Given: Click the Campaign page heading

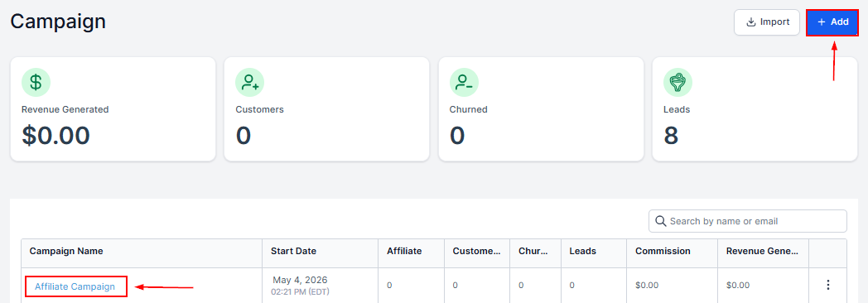Looking at the screenshot, I should (x=58, y=22).
